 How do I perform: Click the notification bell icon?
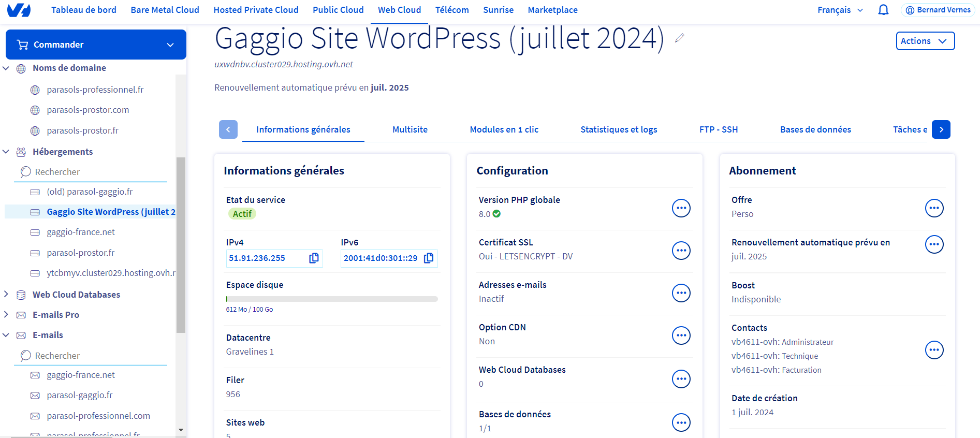[883, 10]
